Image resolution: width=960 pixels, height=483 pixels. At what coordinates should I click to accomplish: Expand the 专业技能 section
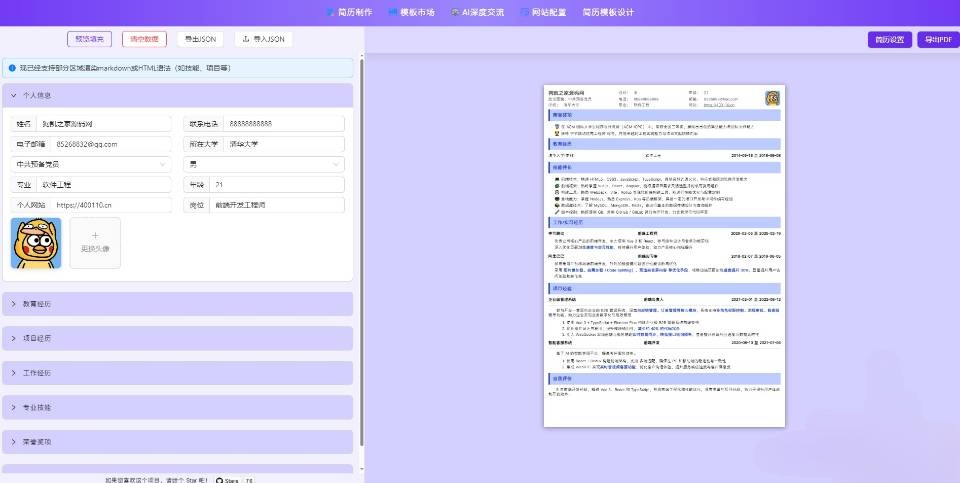pos(178,407)
